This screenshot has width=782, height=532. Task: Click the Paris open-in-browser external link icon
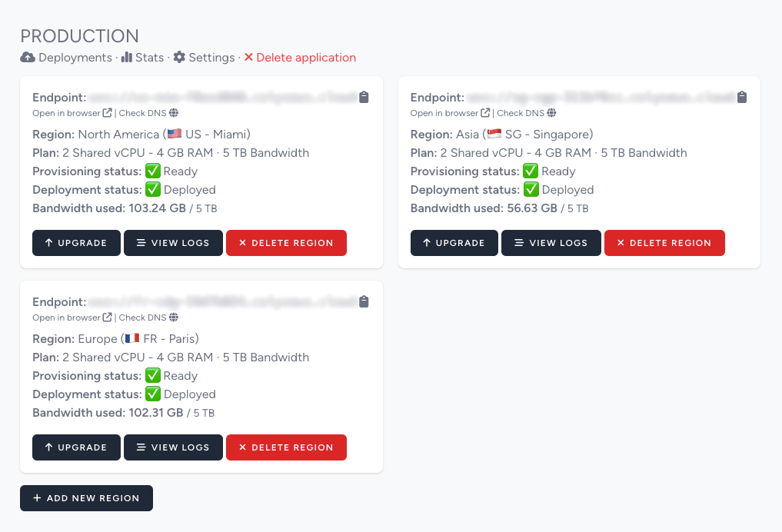tap(106, 318)
